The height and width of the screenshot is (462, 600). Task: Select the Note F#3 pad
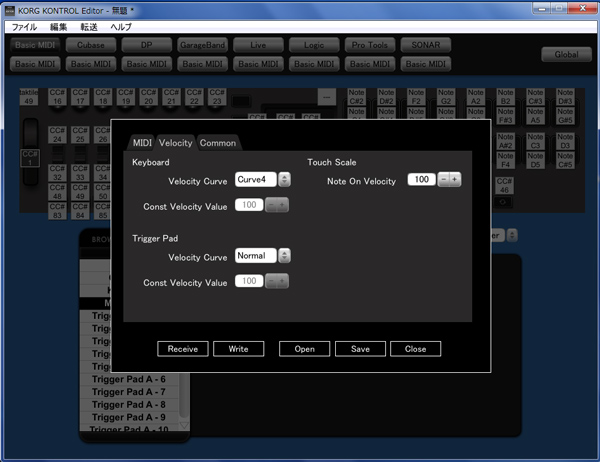pyautogui.click(x=505, y=116)
